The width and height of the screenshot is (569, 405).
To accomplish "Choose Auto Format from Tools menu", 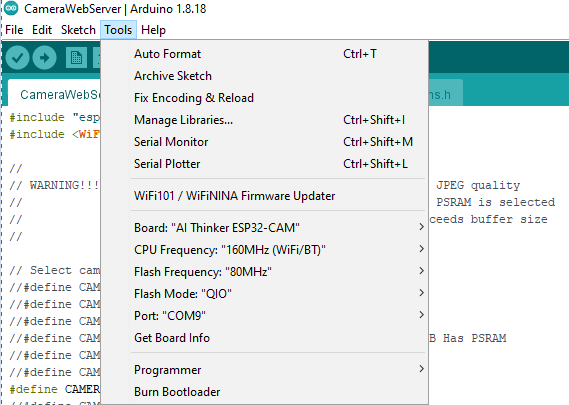I will pos(265,54).
